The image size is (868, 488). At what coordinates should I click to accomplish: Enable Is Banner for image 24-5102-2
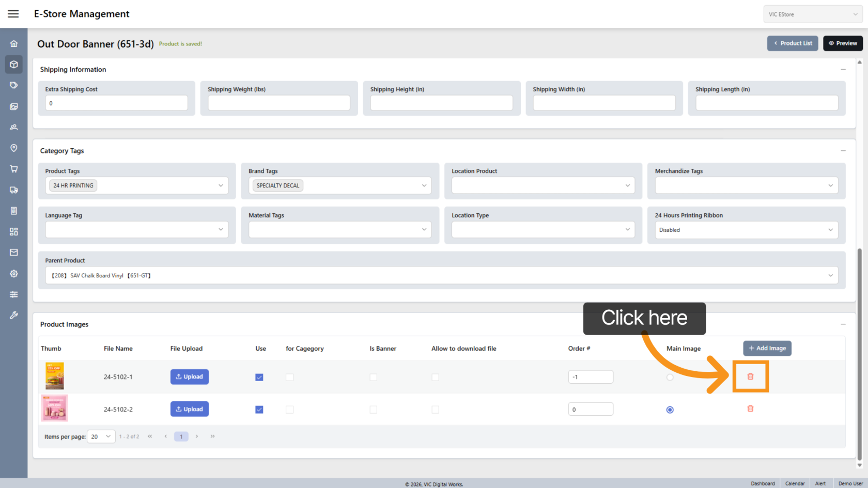373,410
